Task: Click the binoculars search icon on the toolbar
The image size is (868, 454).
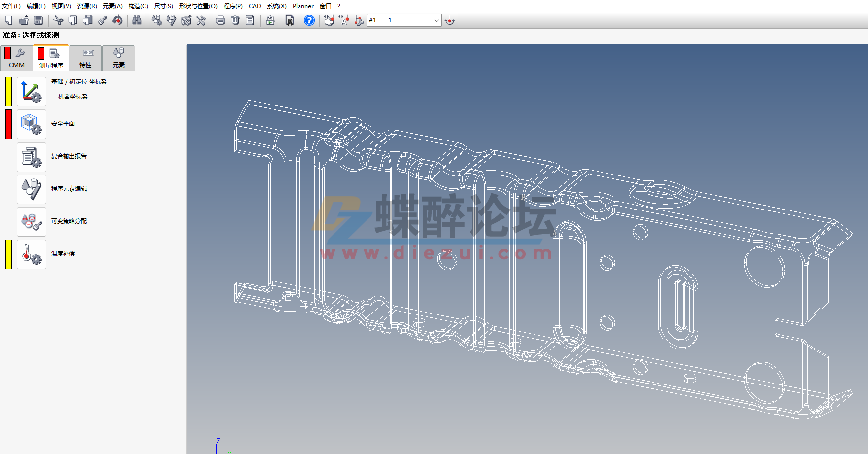Action: 136,21
